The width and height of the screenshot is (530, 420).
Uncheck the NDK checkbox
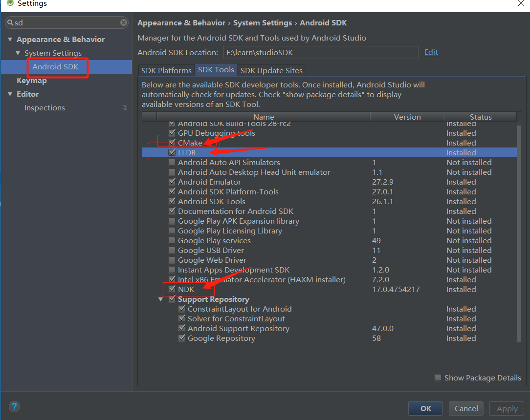click(x=172, y=289)
